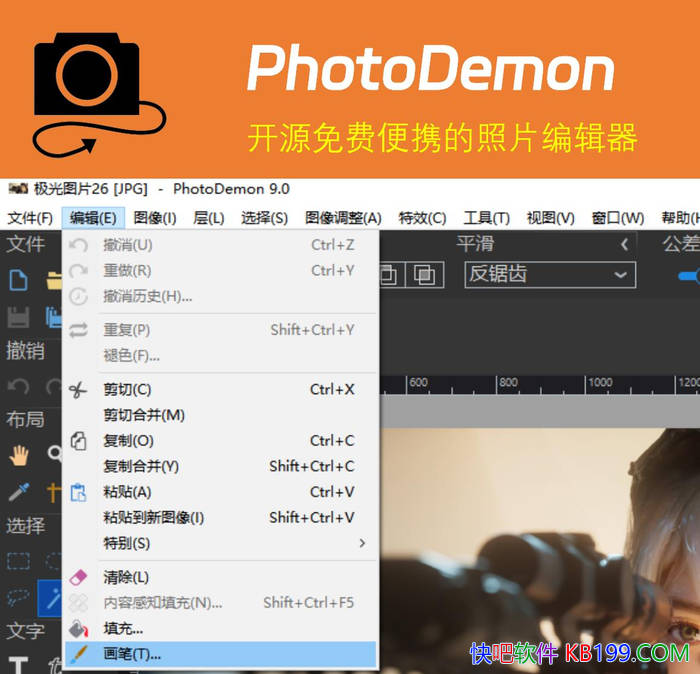Click the 600 mark on the ruler
The width and height of the screenshot is (700, 674).
(418, 383)
